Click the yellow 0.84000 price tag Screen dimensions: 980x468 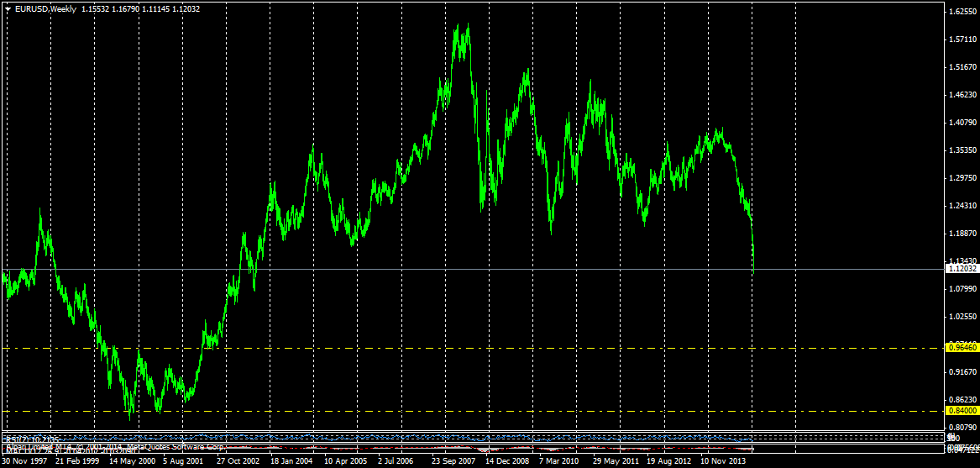coord(962,410)
